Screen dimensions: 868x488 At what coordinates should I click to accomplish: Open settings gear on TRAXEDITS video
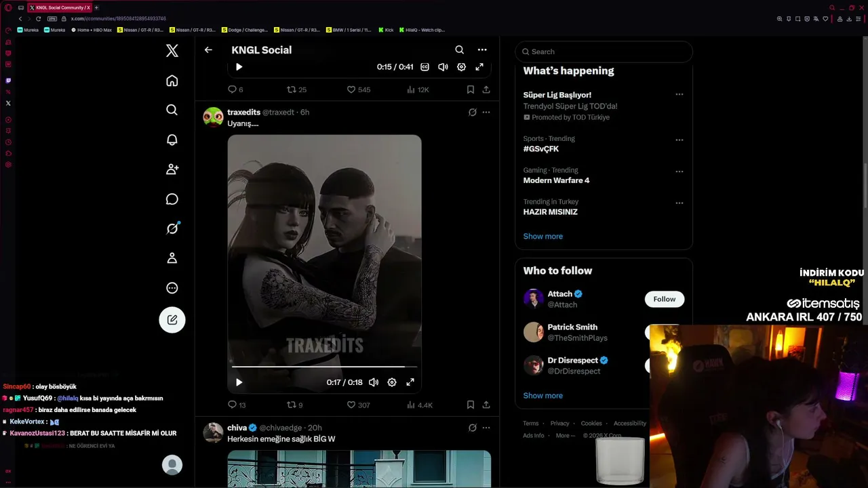[392, 382]
